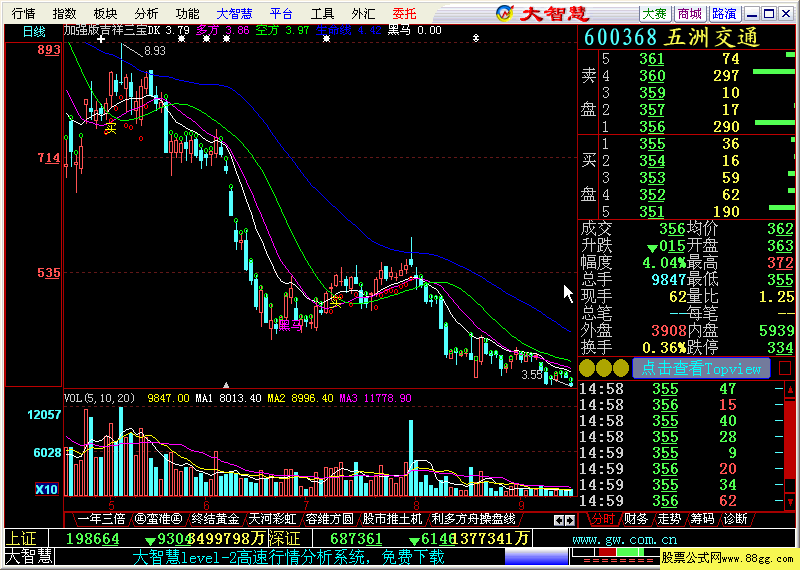Click the leftmost yellow circle beside Topview

587,368
